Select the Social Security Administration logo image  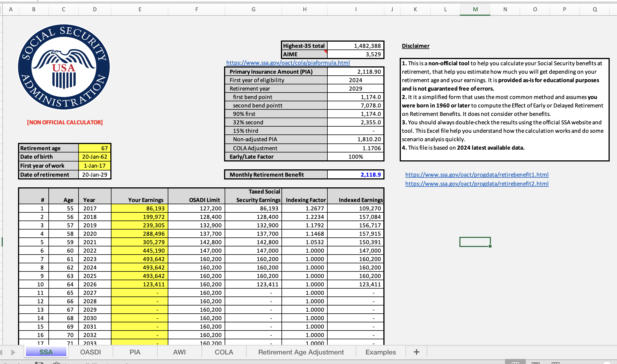tap(64, 67)
